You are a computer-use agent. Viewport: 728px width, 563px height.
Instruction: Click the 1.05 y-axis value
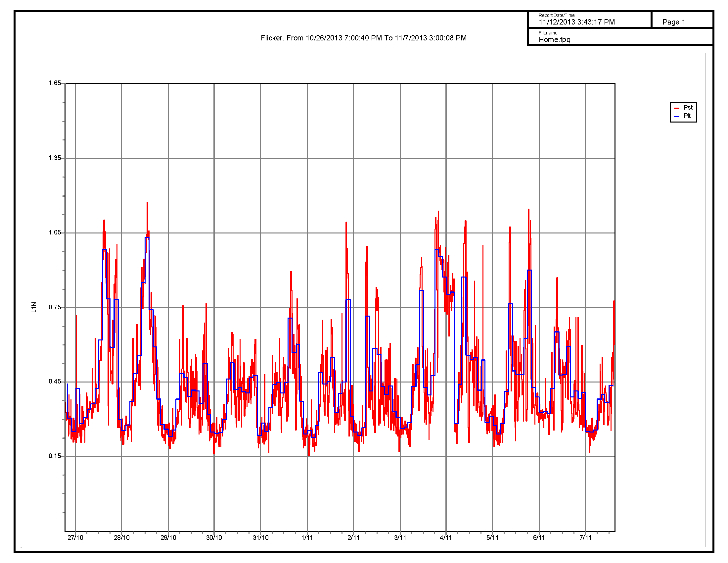pos(55,232)
